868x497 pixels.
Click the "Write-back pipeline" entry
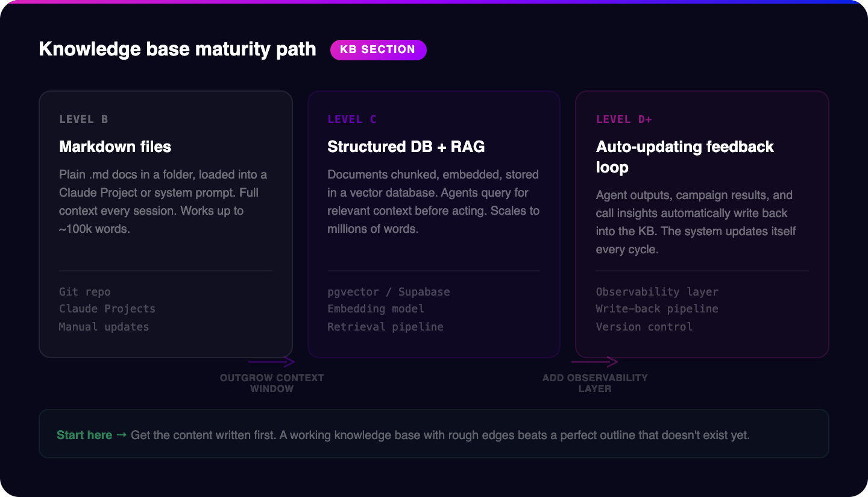(x=657, y=309)
